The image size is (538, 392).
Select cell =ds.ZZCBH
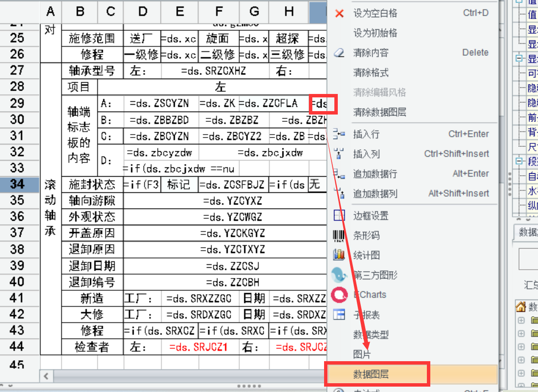[x=225, y=282]
